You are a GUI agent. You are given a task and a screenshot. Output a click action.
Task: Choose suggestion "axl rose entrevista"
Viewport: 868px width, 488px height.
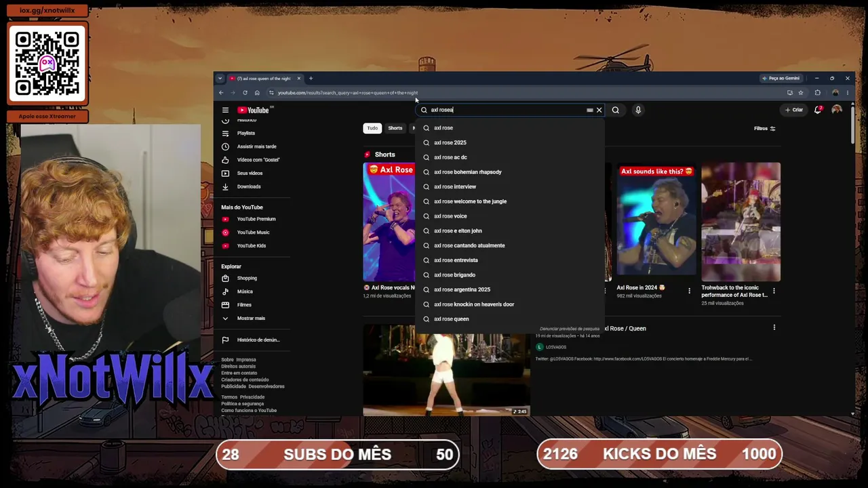coord(509,260)
